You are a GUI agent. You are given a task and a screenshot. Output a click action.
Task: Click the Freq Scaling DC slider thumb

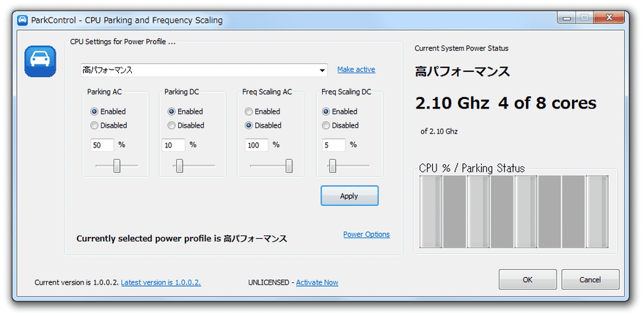point(333,166)
